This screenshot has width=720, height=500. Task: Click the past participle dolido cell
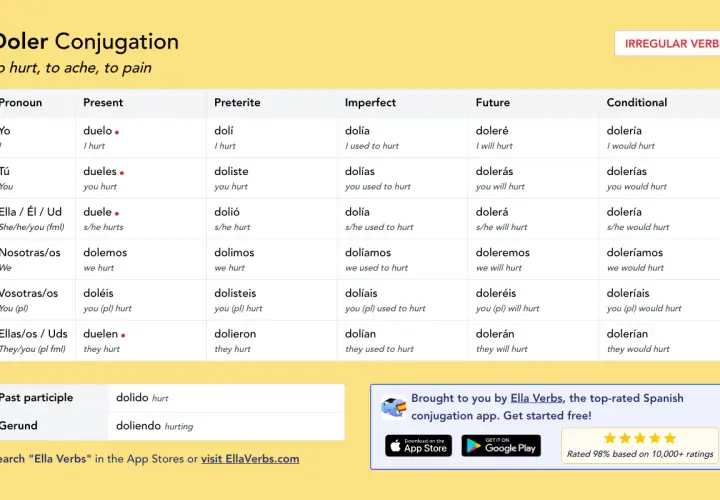click(x=226, y=398)
